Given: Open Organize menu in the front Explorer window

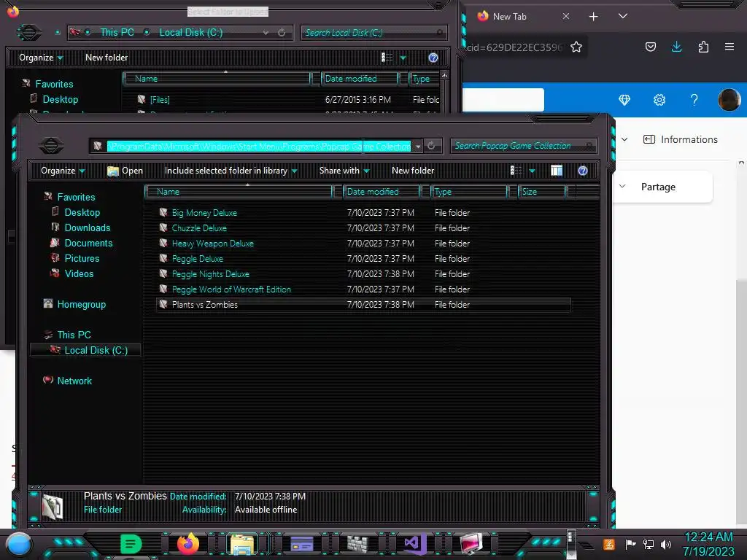Looking at the screenshot, I should [x=63, y=171].
